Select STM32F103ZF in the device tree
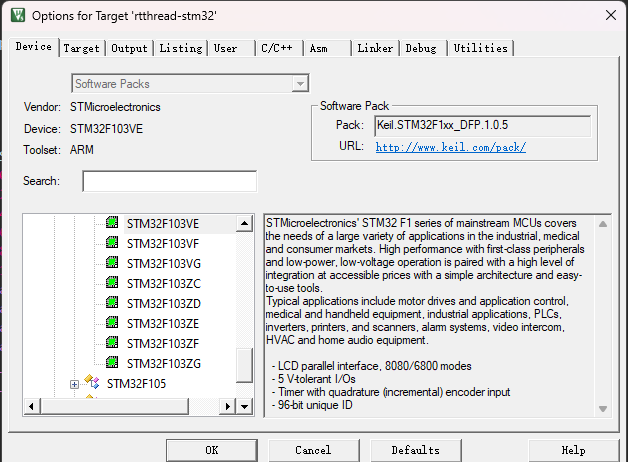The image size is (628, 462). (x=163, y=343)
